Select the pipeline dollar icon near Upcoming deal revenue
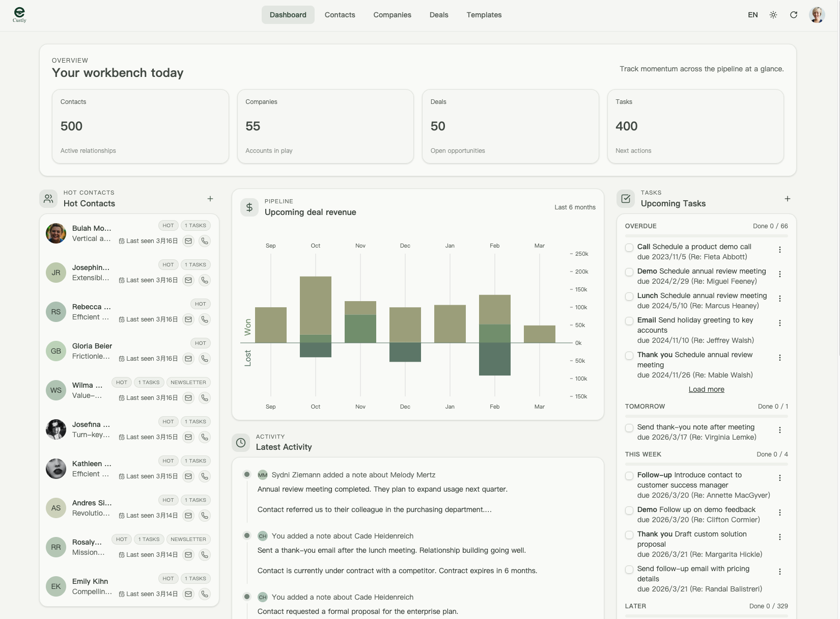 coord(249,207)
